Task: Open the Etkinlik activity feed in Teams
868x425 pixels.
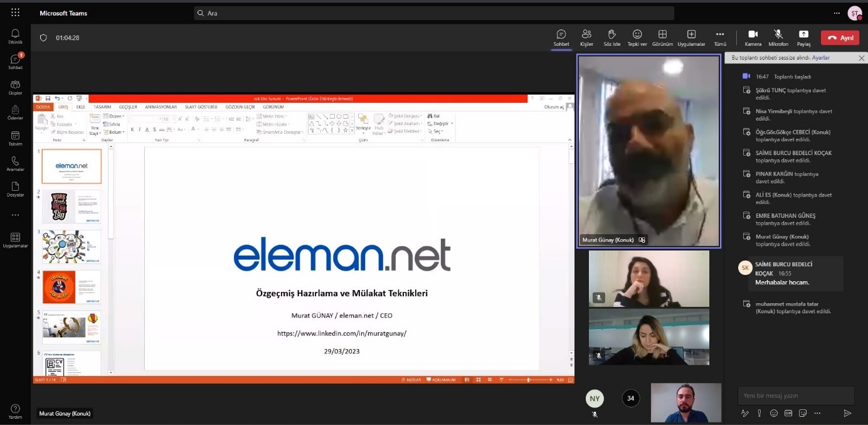Action: pos(15,36)
